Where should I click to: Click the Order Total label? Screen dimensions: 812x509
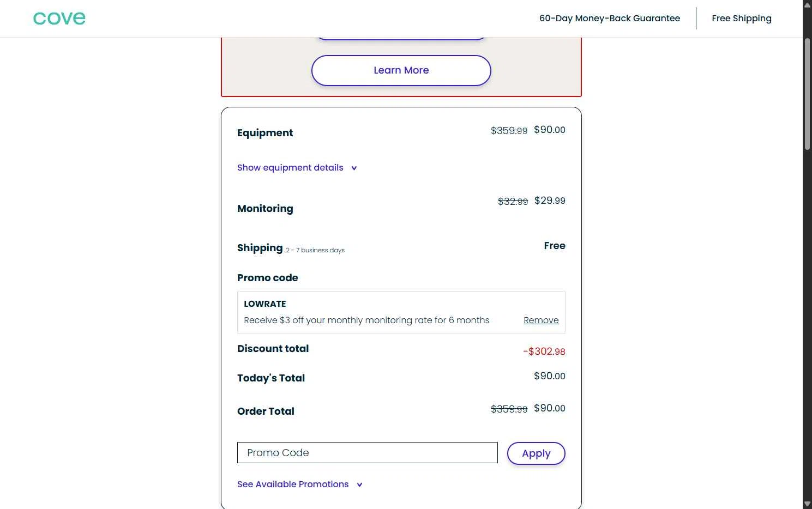coord(266,411)
